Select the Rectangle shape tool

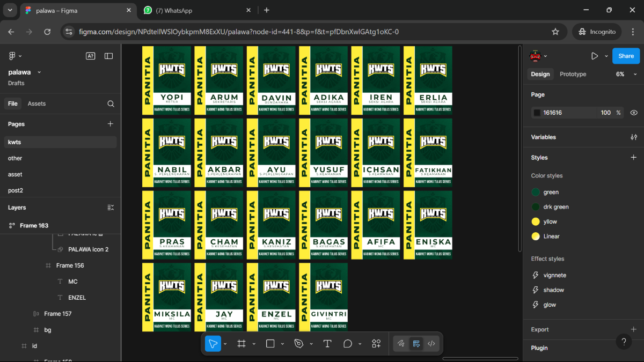pos(269,343)
